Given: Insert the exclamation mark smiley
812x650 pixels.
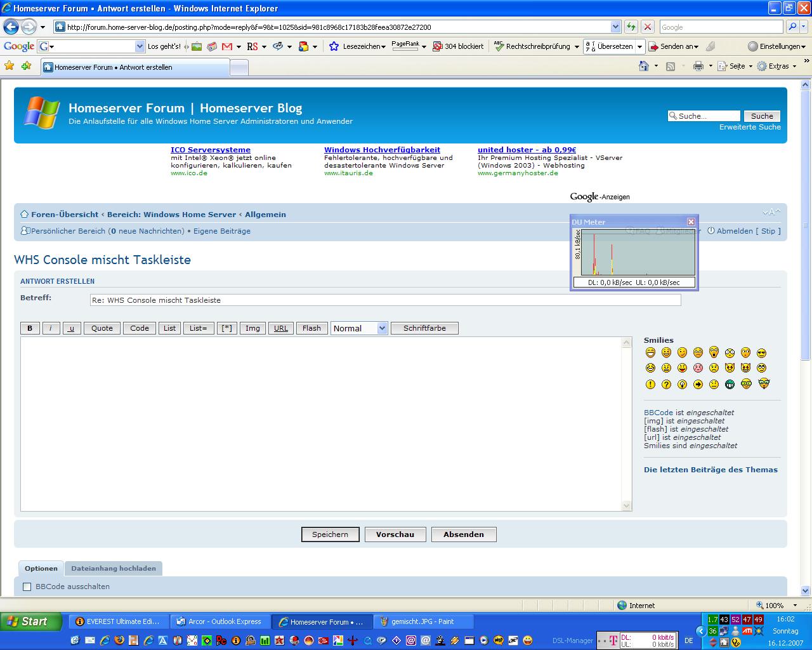Looking at the screenshot, I should tap(650, 384).
